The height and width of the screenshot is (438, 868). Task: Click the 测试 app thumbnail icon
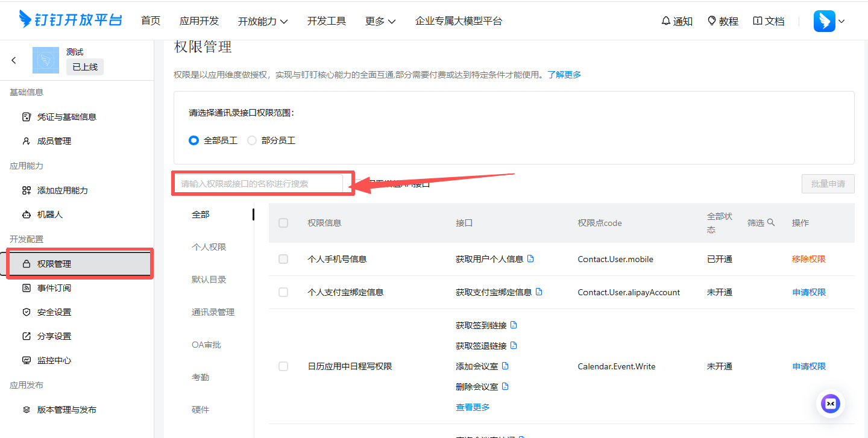click(46, 60)
